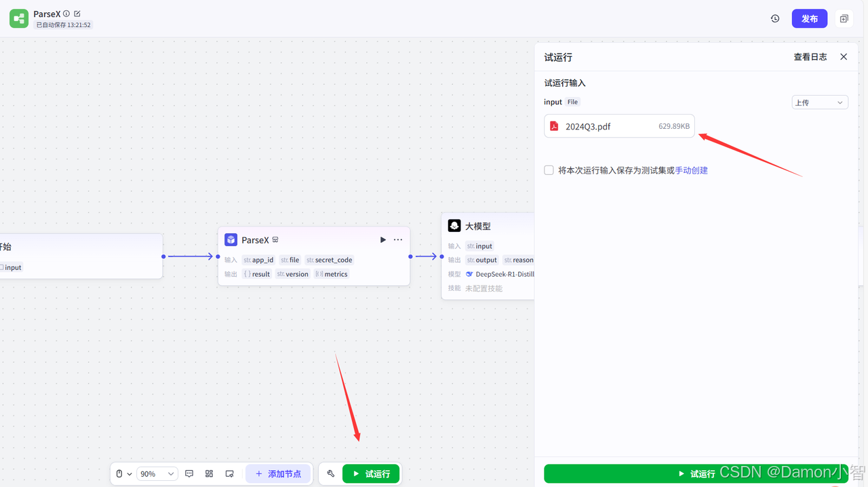Expand the mouse interaction mode chevron
The image size is (868, 487).
click(130, 474)
